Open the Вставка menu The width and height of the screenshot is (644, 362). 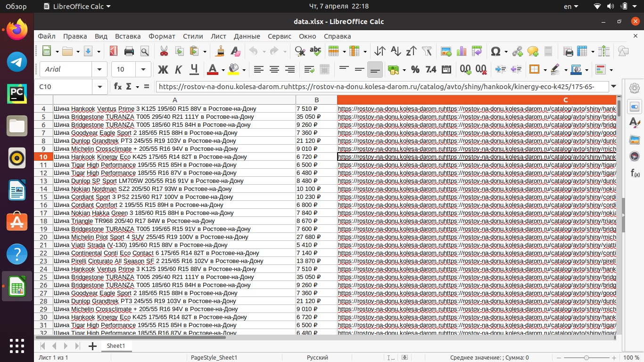128,36
